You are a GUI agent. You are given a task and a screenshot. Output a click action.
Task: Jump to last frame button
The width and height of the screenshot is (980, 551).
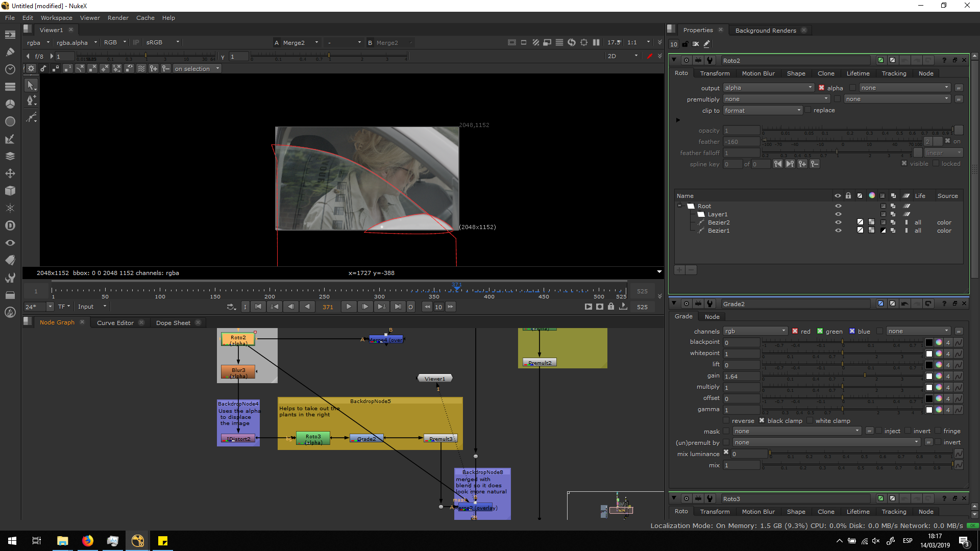(x=398, y=307)
